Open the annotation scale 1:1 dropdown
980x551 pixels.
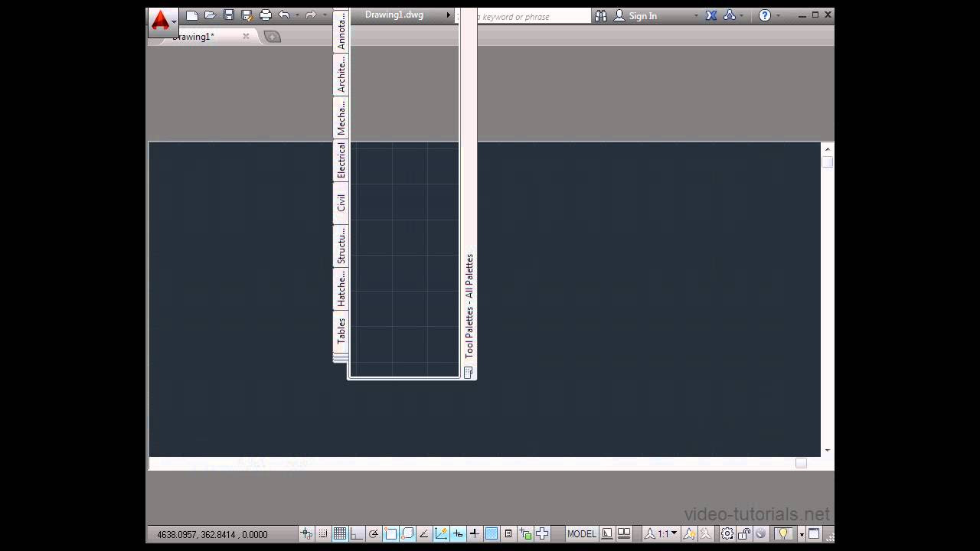click(663, 534)
